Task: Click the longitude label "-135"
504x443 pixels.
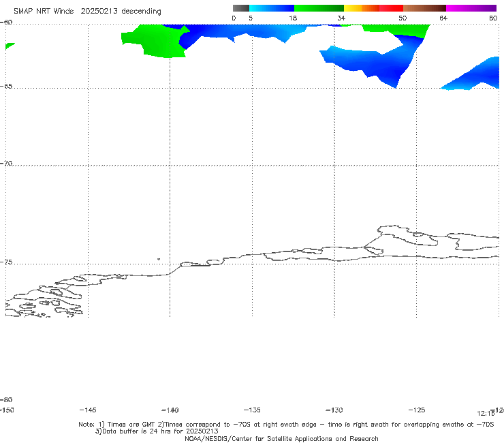Action: [x=252, y=410]
